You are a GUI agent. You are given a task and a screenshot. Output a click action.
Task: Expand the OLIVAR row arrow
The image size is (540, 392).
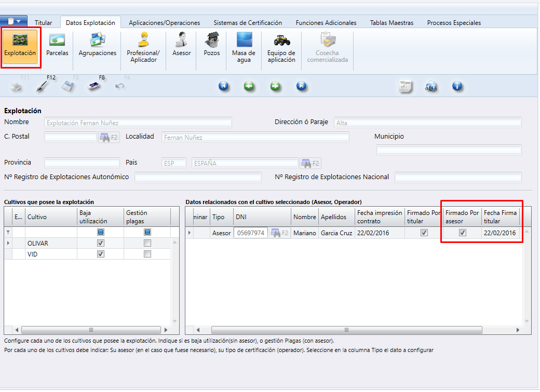coord(8,243)
